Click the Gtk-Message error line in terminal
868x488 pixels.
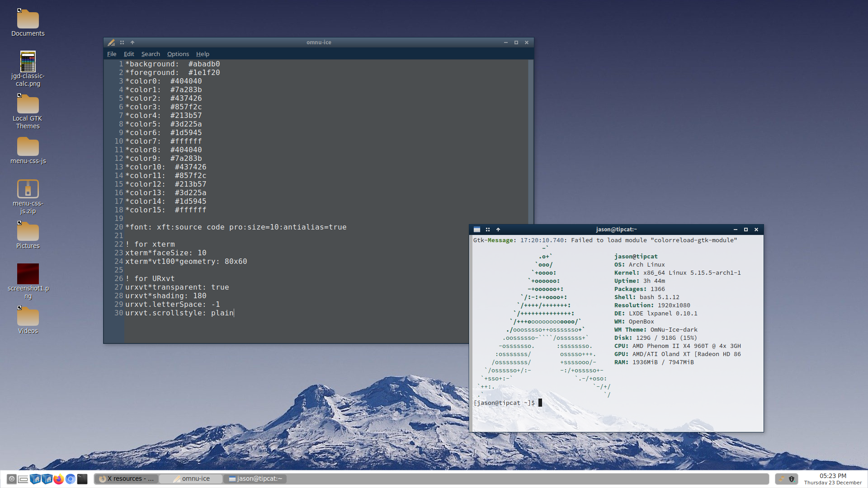[605, 240]
